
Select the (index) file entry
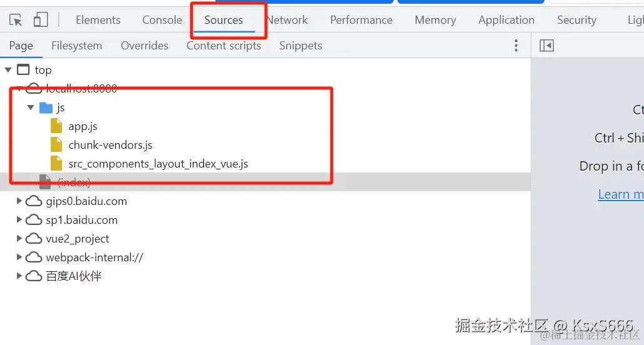74,182
